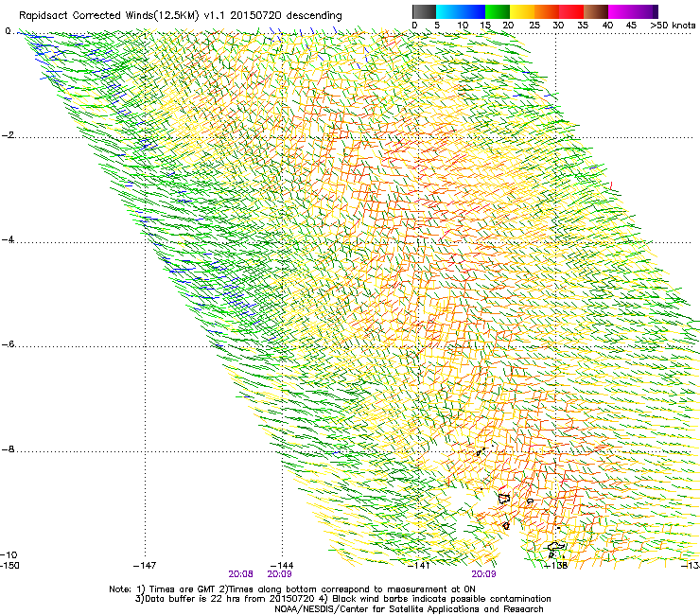Viewport: 700px width, 615px height.
Task: Select the cyan-to-blue segment of the color bar
Action: (461, 11)
